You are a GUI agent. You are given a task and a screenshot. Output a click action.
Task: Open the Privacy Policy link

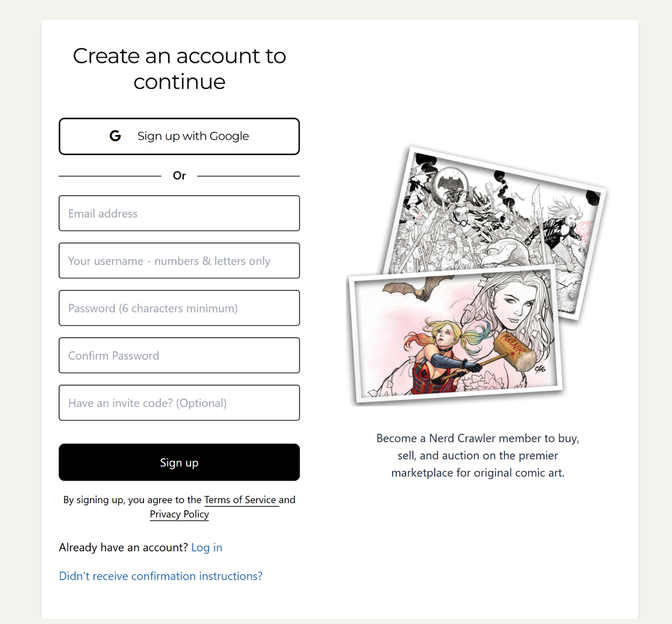179,514
